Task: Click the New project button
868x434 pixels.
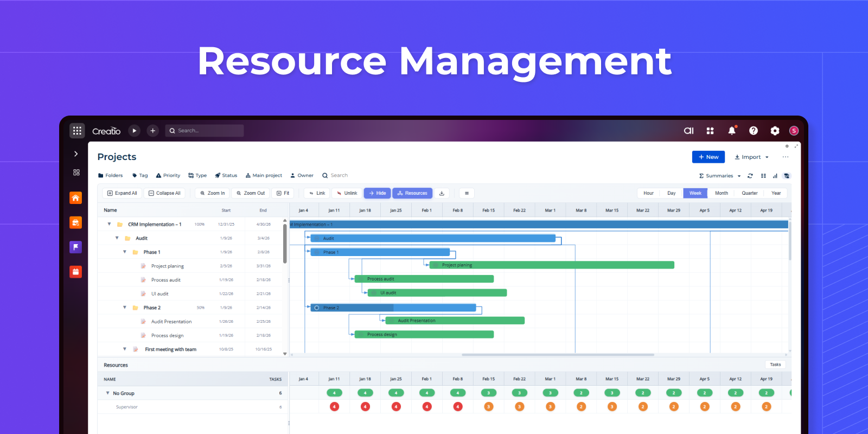Action: pos(708,157)
